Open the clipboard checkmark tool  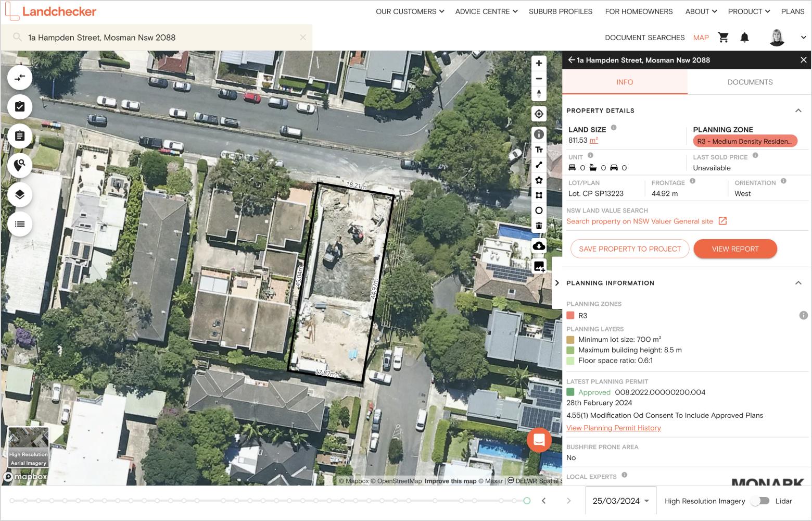tap(20, 107)
